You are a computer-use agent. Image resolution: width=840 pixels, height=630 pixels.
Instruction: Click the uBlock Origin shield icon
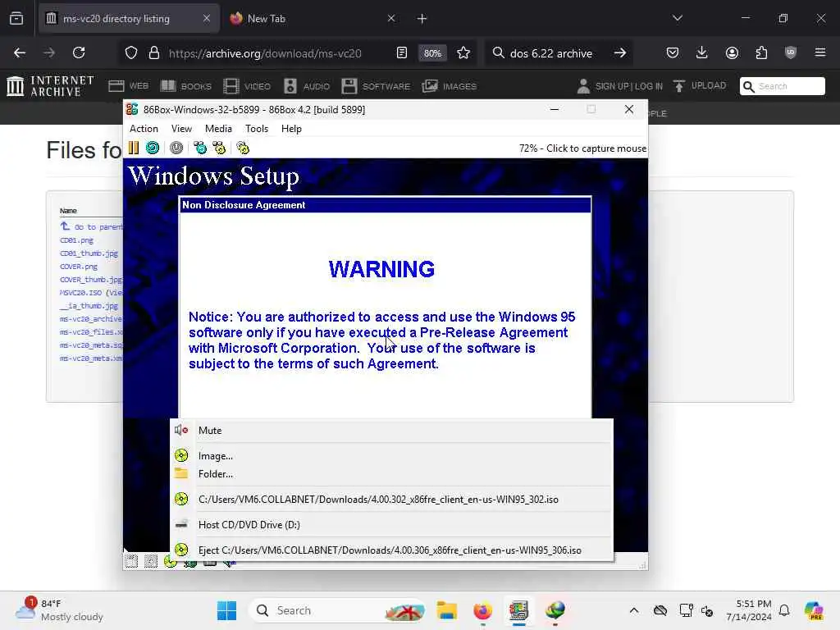tap(791, 52)
